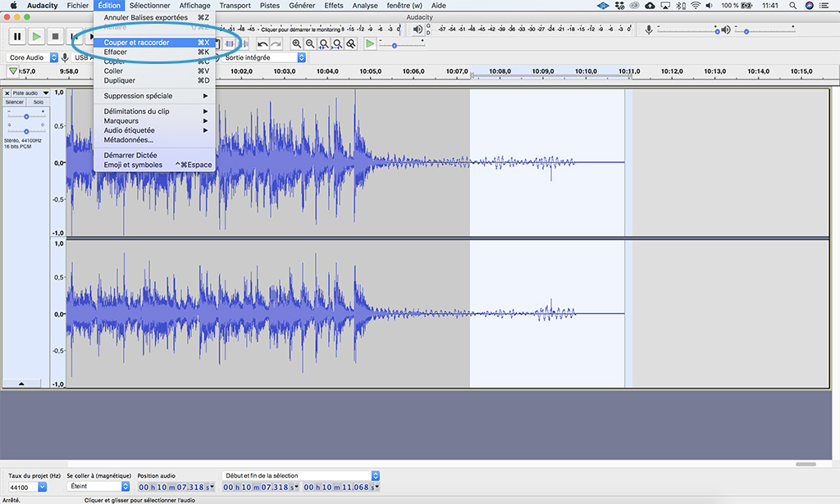Click the green timeline quick-play triangle
The height and width of the screenshot is (504, 840).
pyautogui.click(x=13, y=71)
